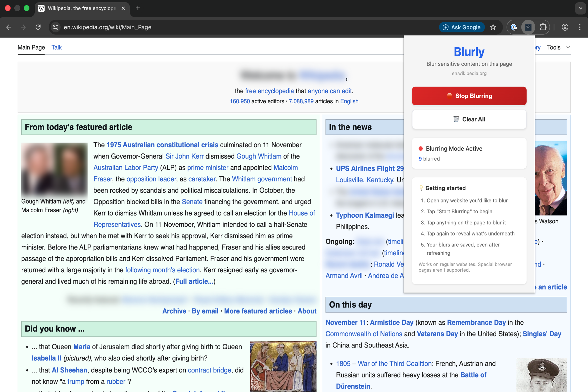This screenshot has width=588, height=392.
Task: Bookmark the page with the star icon
Action: pyautogui.click(x=493, y=27)
